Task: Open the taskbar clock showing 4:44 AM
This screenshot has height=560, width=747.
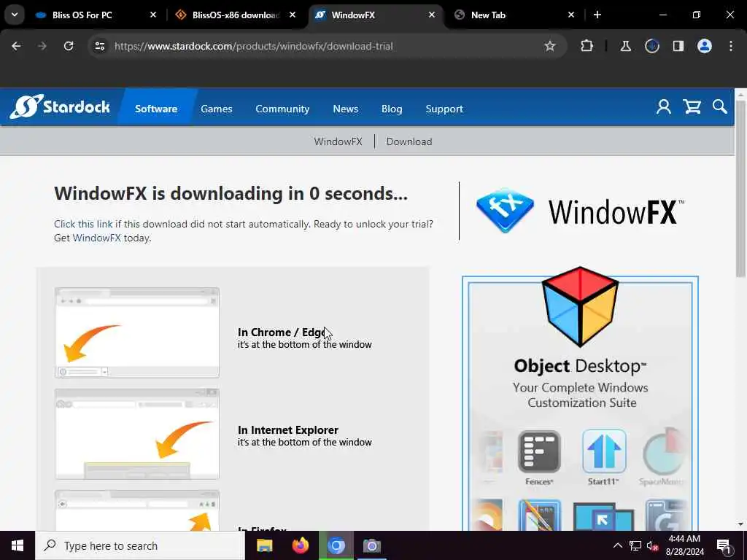Action: pos(684,545)
